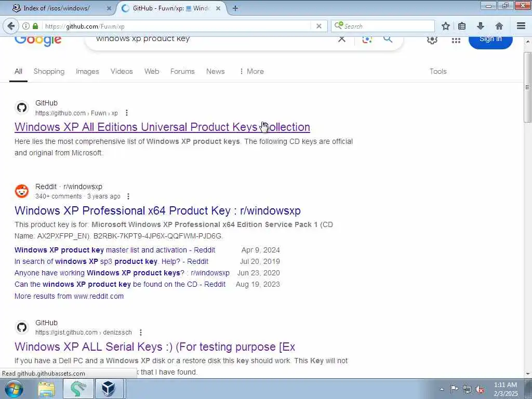Image resolution: width=532 pixels, height=399 pixels.
Task: Switch to Web results
Action: (x=152, y=71)
